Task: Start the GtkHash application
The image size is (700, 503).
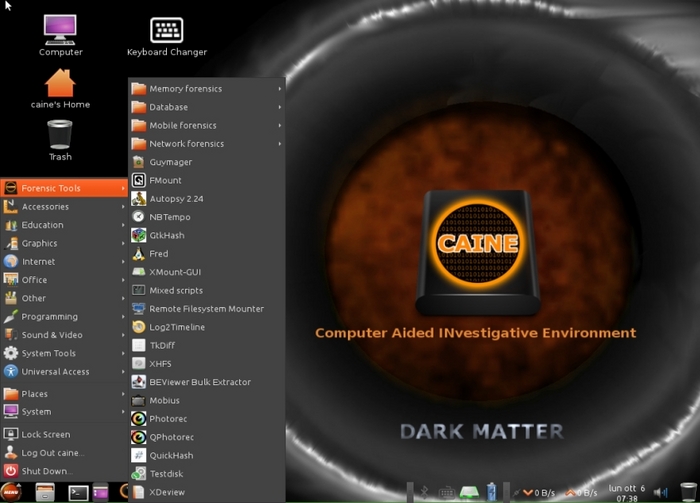Action: click(x=166, y=236)
